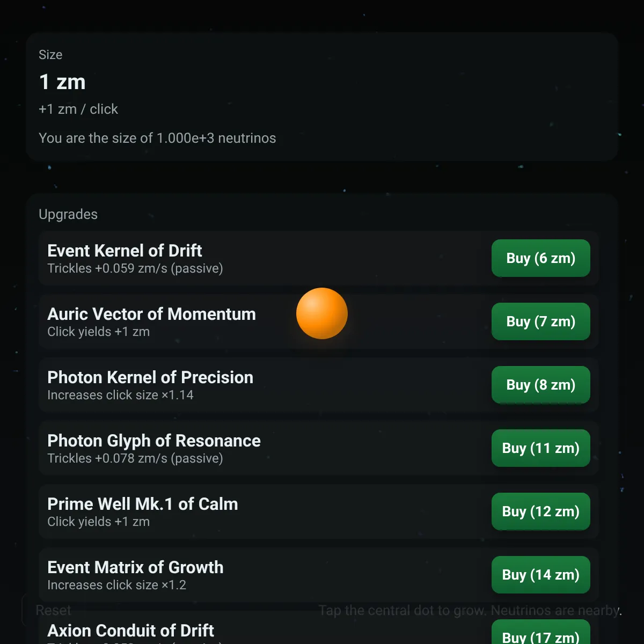The image size is (644, 644).
Task: Buy Auric Vector of Momentum for 7 zm
Action: 541,321
